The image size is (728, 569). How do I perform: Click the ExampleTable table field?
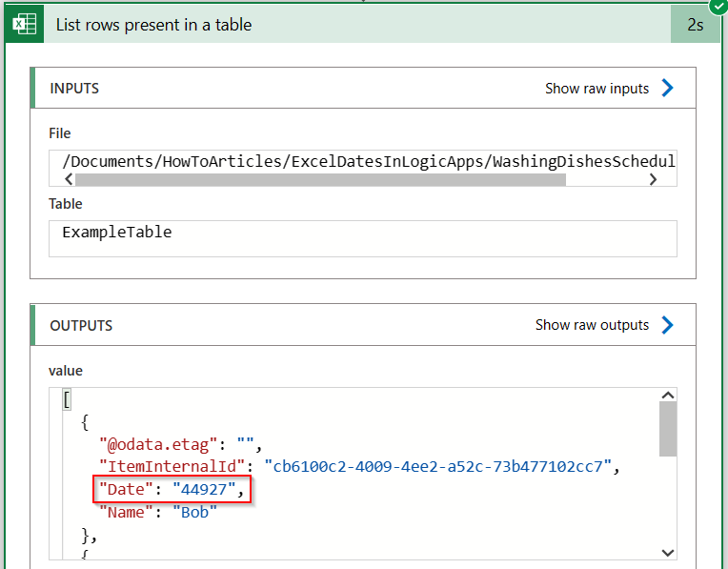363,238
